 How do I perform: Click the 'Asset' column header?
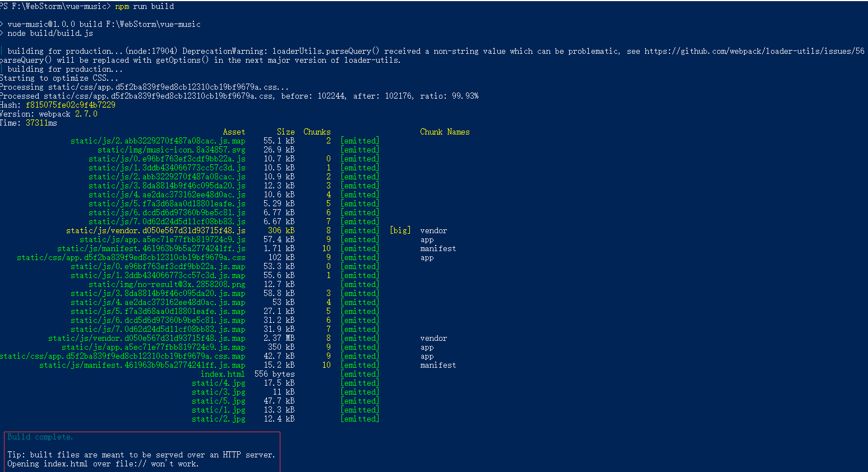[x=234, y=132]
